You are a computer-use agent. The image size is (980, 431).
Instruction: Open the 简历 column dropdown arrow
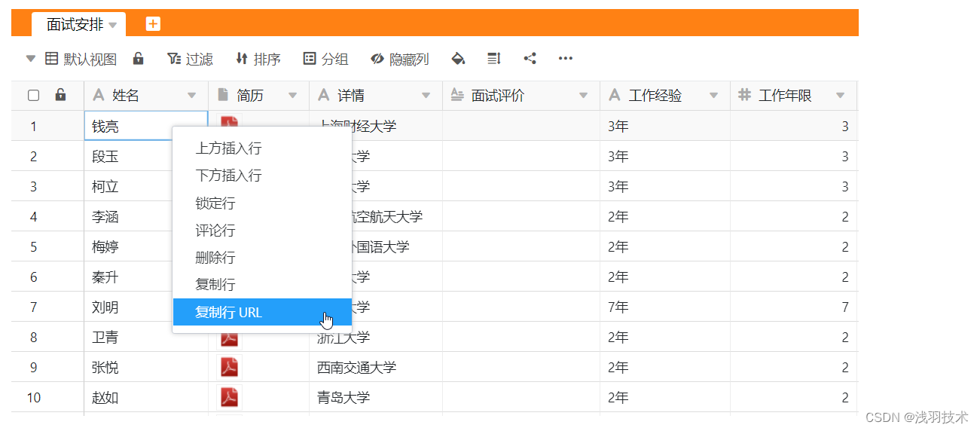[292, 96]
